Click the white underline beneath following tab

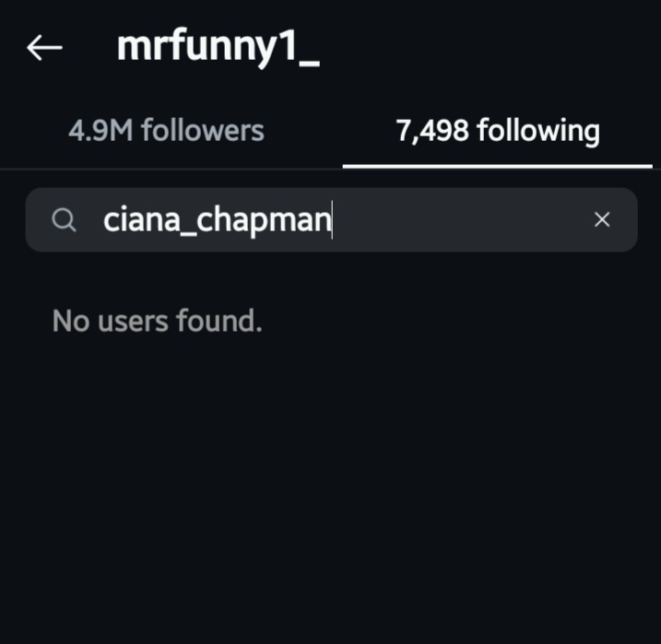(498, 167)
